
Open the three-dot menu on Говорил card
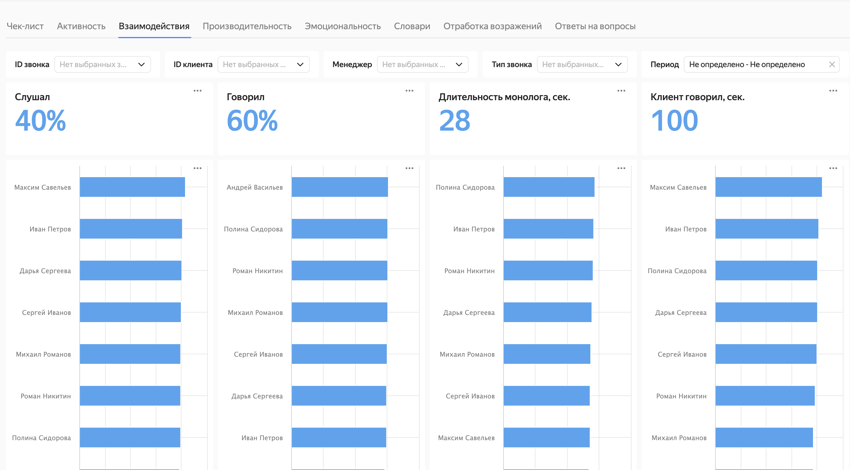tap(409, 91)
